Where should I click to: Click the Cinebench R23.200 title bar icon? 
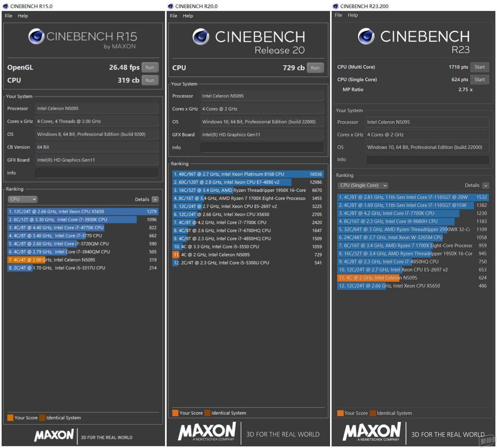[335, 6]
